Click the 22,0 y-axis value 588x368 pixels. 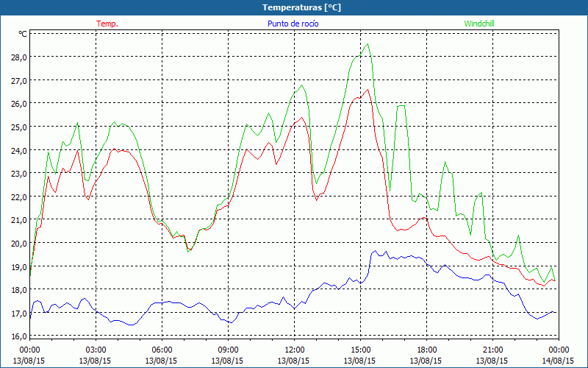click(20, 197)
